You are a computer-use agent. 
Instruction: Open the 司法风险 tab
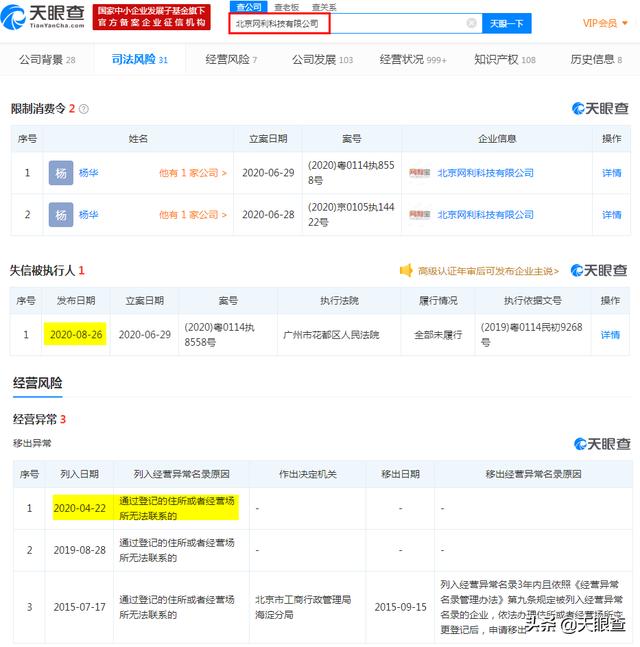coord(139,59)
